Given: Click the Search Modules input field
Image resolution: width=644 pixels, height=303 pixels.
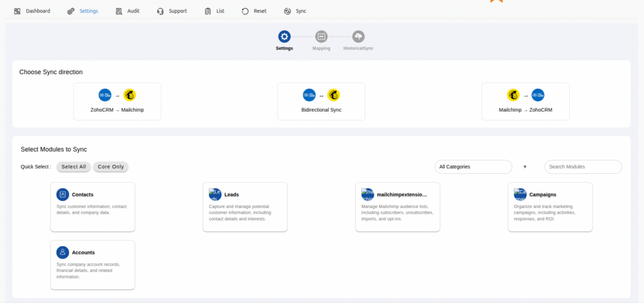Looking at the screenshot, I should (583, 167).
